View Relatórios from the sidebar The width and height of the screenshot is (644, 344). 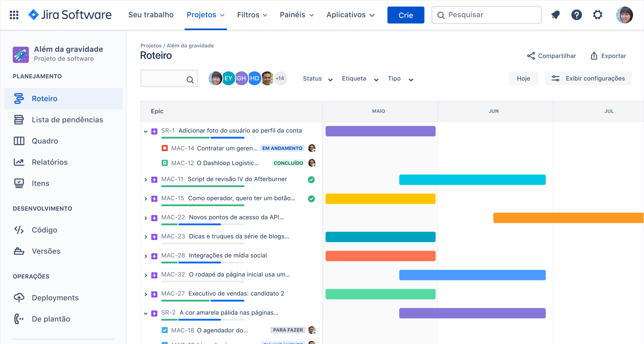(x=49, y=162)
